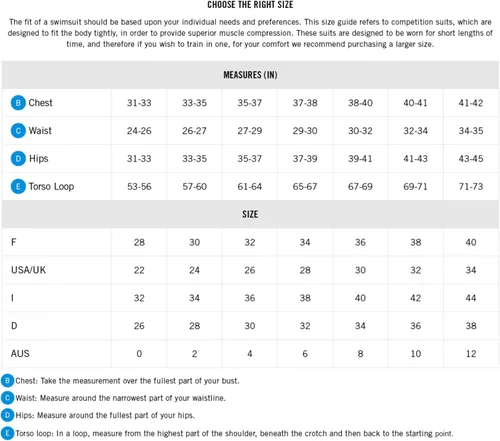Click the blue E icon beside Torso Loop row
Screen dimensions: 500x441
[18, 186]
